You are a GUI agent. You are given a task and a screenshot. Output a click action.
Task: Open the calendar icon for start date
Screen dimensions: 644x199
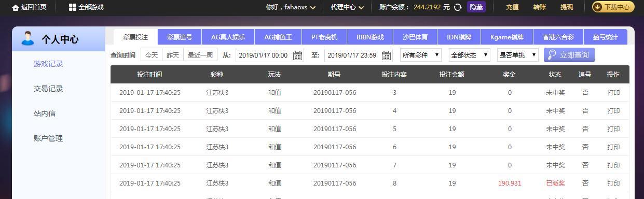click(298, 55)
